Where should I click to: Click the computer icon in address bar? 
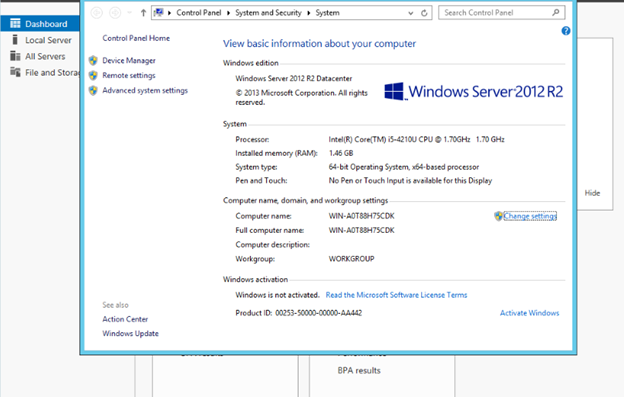tap(159, 13)
